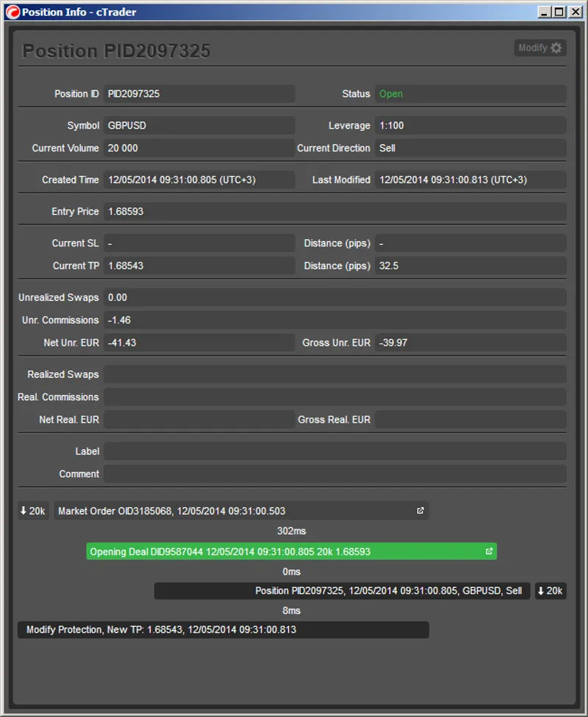Click the down-arrow 20k badge beside Market Order
This screenshot has width=588, height=717.
pos(32,510)
